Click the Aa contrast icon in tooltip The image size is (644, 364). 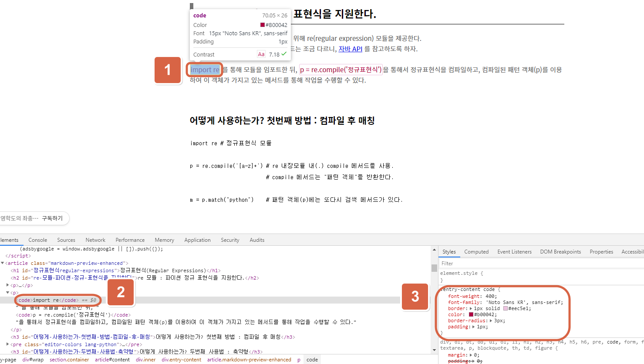click(x=261, y=54)
